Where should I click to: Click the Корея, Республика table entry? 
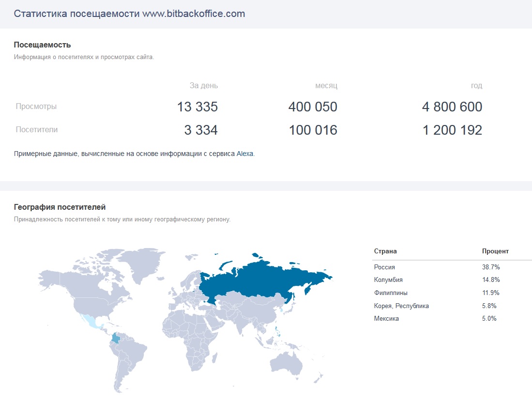[401, 306]
